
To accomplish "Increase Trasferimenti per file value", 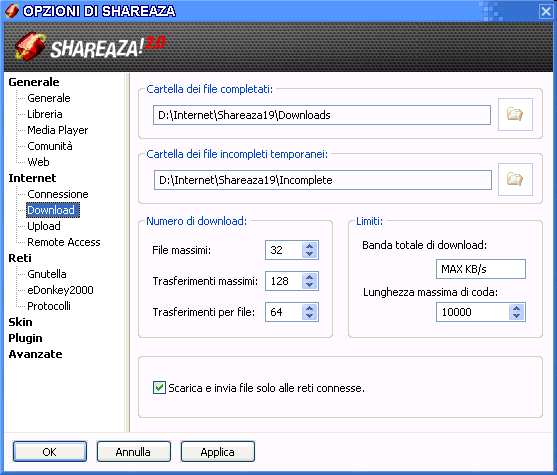I will pyautogui.click(x=309, y=308).
